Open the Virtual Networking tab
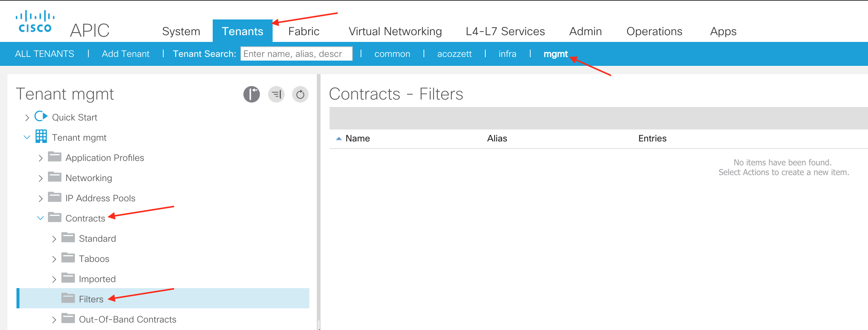This screenshot has width=868, height=330. [x=395, y=31]
